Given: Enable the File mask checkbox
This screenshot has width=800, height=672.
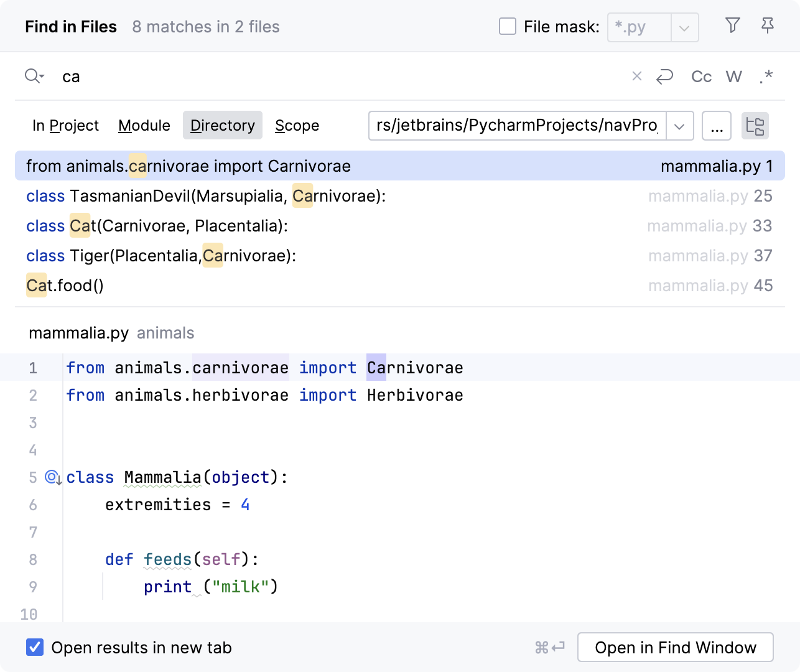Looking at the screenshot, I should (x=508, y=26).
